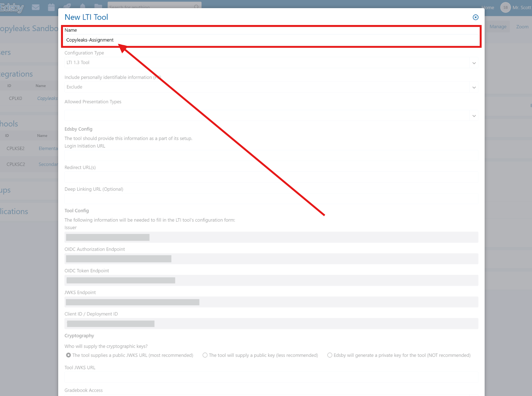This screenshot has height=396, width=532.
Task: Select 'The tool will supply a public key'
Action: [x=205, y=355]
